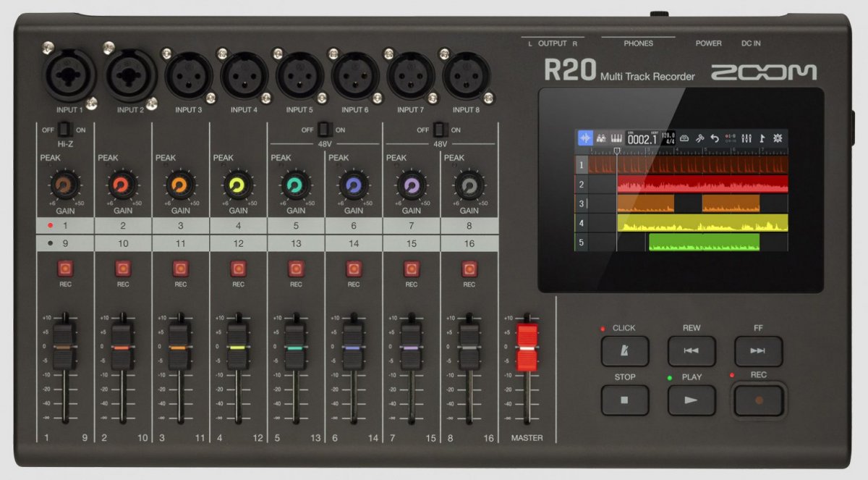Image resolution: width=868 pixels, height=480 pixels.
Task: Tap the edit tools icon on touchscreen
Action: (700, 138)
